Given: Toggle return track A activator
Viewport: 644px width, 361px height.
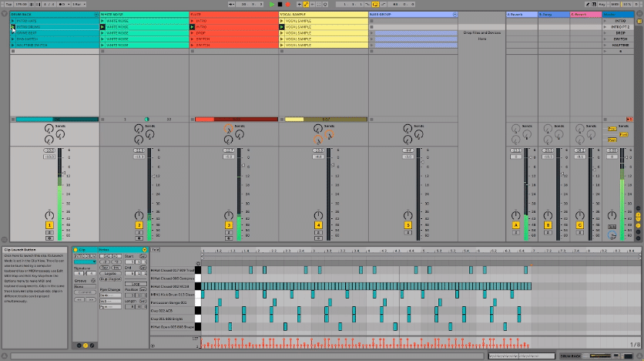Looking at the screenshot, I should (516, 225).
